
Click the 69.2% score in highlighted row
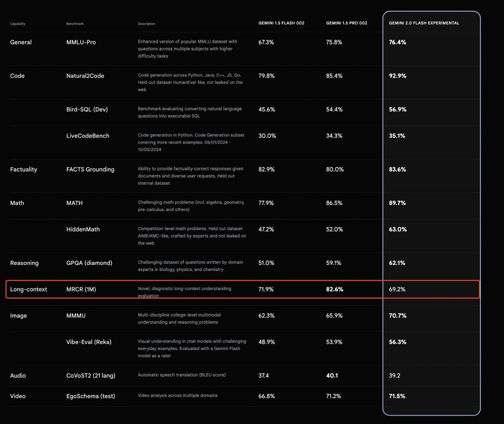[x=397, y=290]
